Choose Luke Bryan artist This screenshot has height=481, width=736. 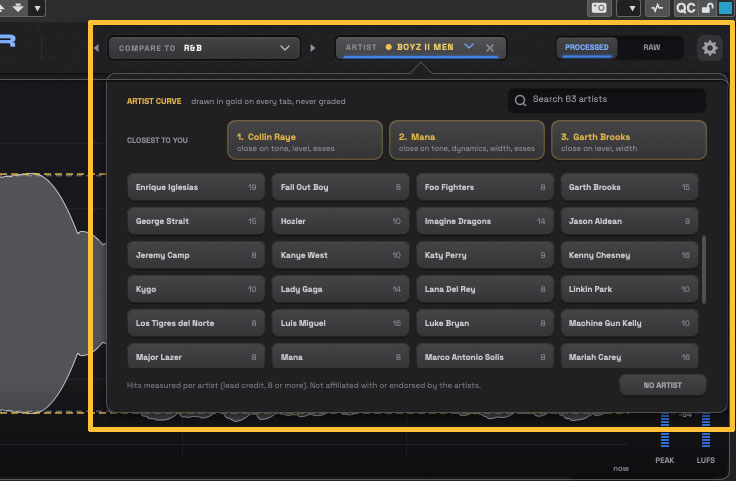[x=484, y=323]
